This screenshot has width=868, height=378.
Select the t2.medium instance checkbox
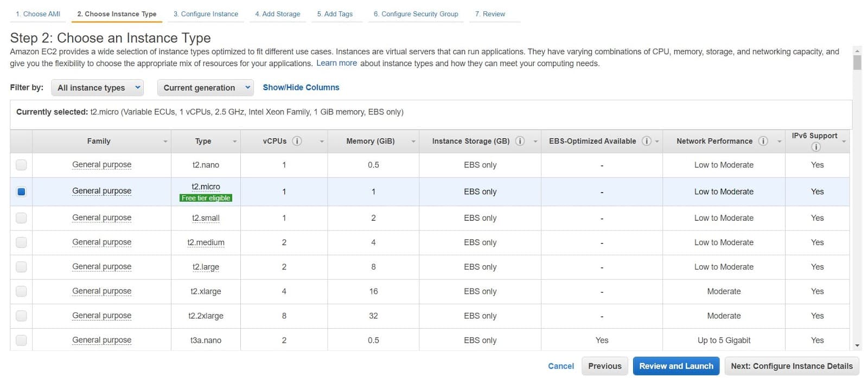click(x=21, y=242)
